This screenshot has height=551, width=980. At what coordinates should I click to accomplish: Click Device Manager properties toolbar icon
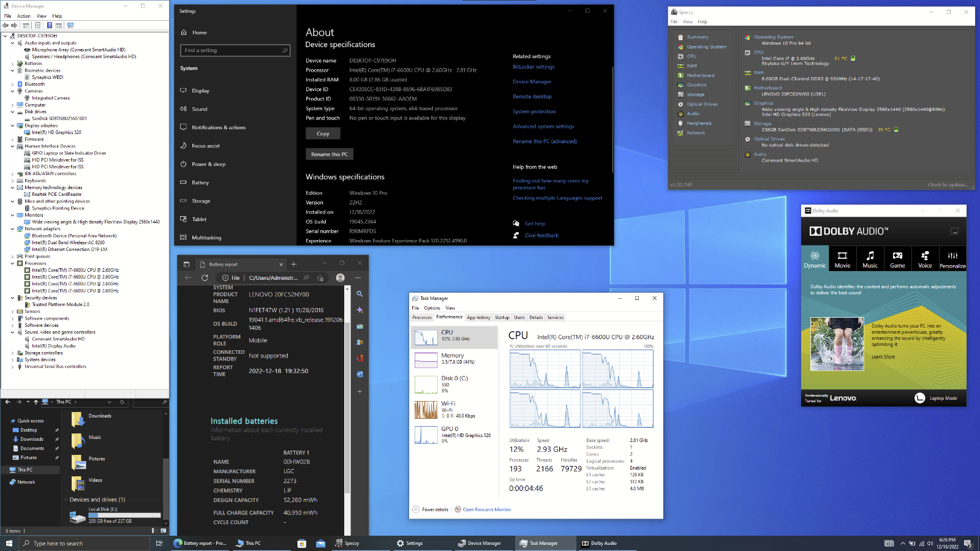[37, 26]
